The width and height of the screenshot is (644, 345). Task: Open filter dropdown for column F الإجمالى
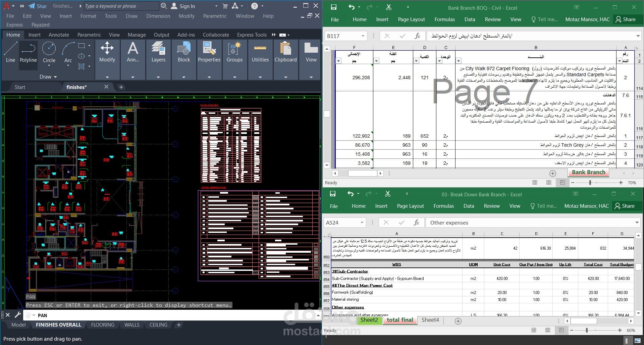click(x=338, y=61)
